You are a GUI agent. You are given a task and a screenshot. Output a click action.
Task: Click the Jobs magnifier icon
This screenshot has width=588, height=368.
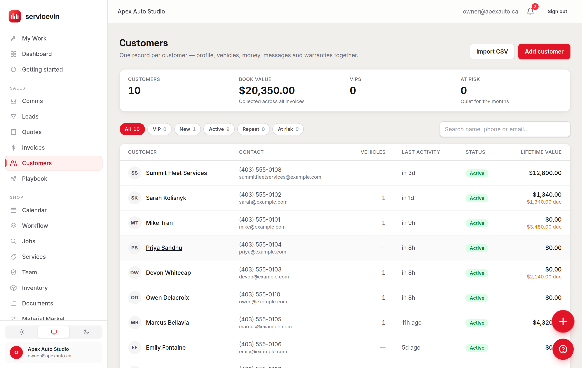tap(13, 241)
